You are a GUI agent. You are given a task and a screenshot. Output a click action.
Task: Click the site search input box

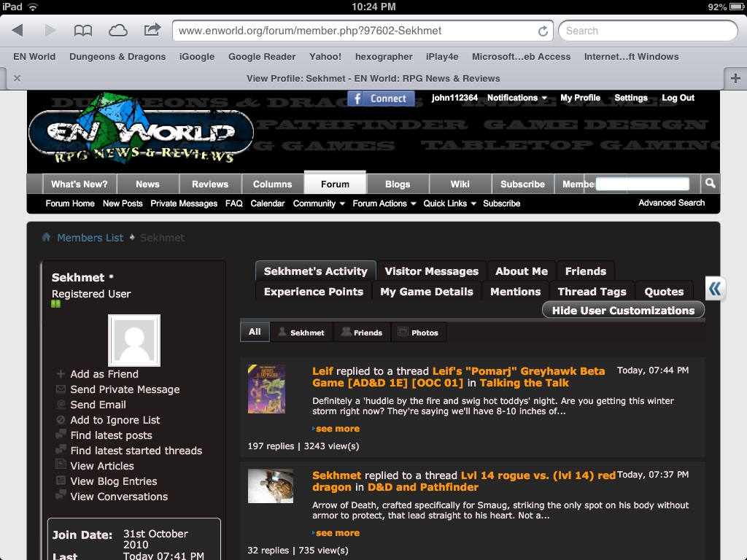[642, 184]
